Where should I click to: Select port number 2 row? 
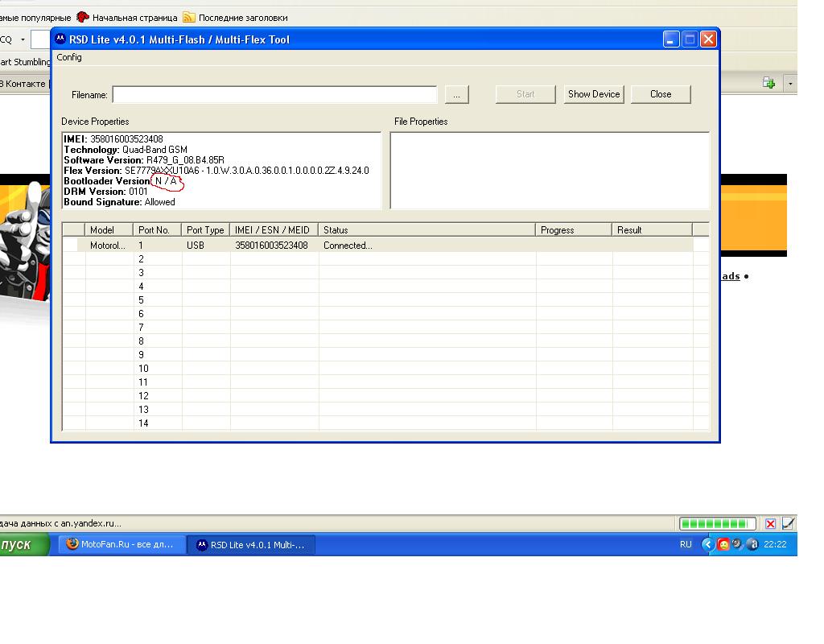[385, 258]
